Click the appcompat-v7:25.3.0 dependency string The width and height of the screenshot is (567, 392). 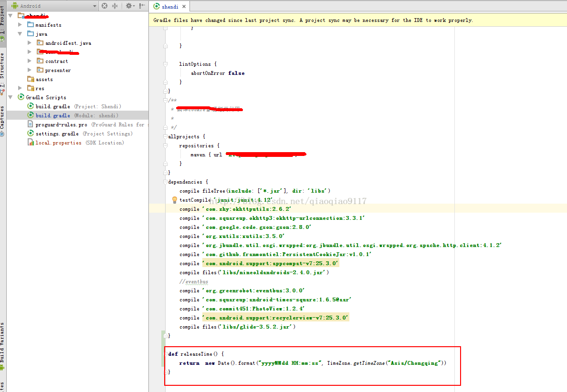point(271,263)
